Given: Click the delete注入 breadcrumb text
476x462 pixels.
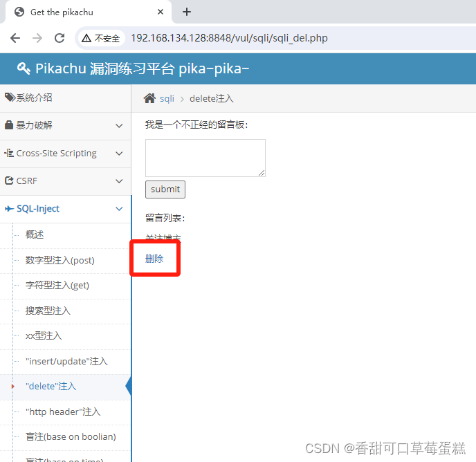Looking at the screenshot, I should 212,99.
